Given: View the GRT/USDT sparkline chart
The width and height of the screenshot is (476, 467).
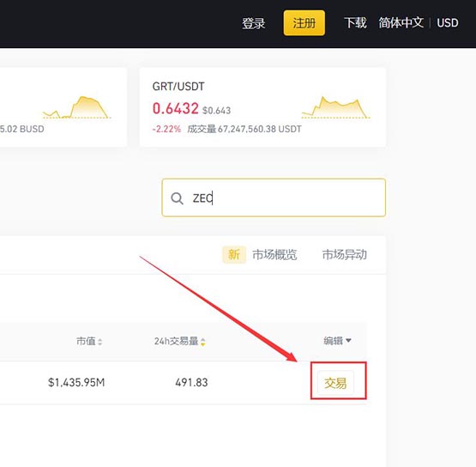Looking at the screenshot, I should [x=335, y=107].
